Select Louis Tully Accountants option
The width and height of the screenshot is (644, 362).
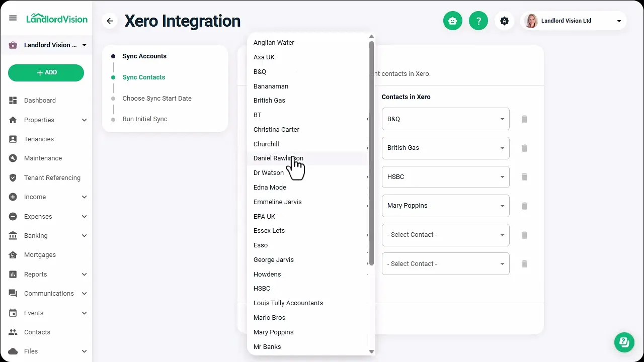pyautogui.click(x=308, y=303)
